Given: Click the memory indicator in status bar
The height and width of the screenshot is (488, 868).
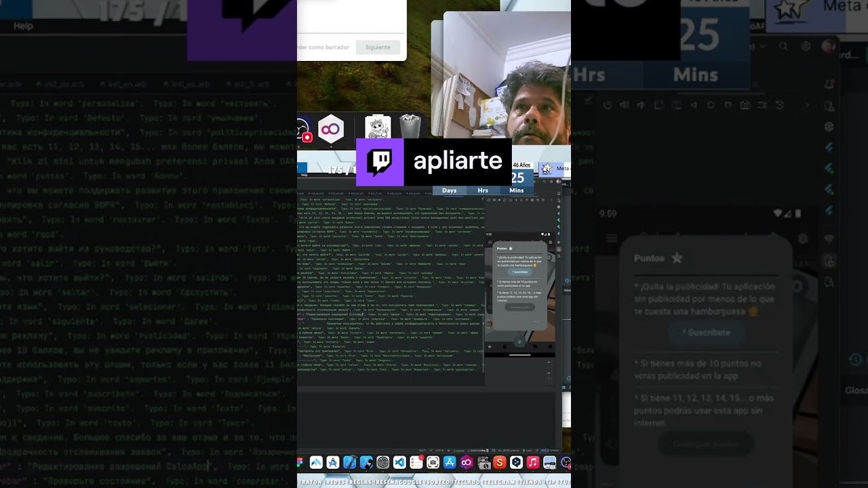Looking at the screenshot, I should 549,451.
